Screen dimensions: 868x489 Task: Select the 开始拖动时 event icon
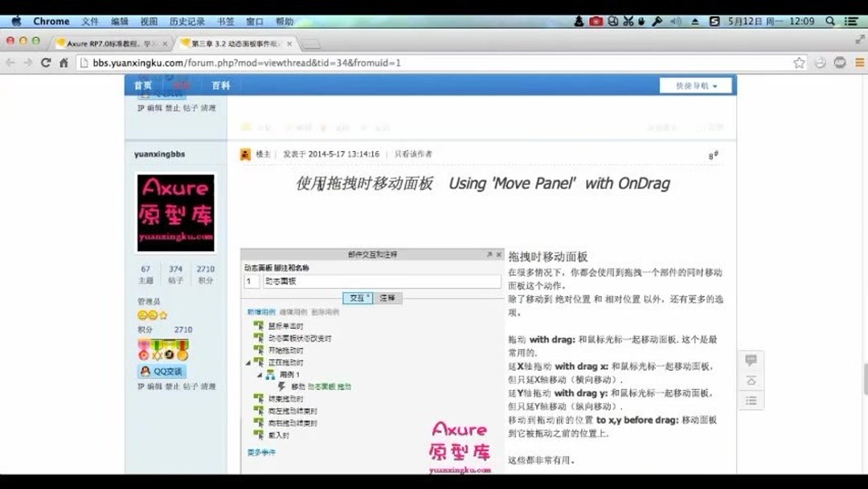(x=259, y=351)
